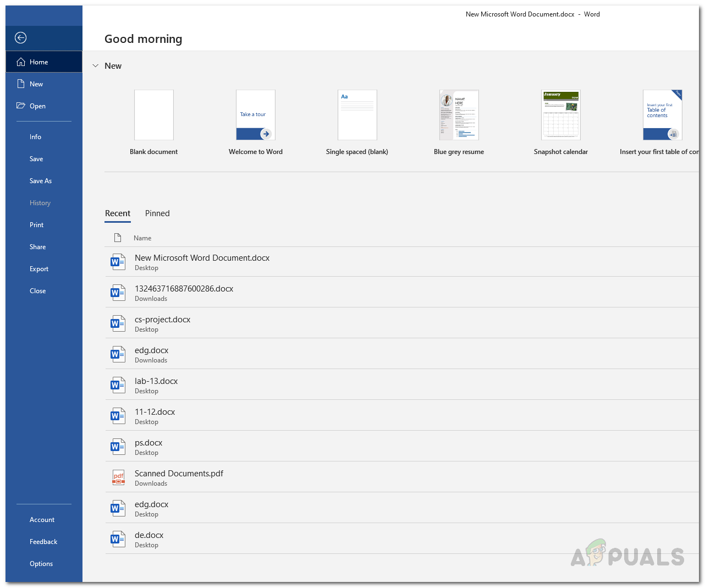Switch to the Recent tab
This screenshot has height=588, width=705.
118,213
